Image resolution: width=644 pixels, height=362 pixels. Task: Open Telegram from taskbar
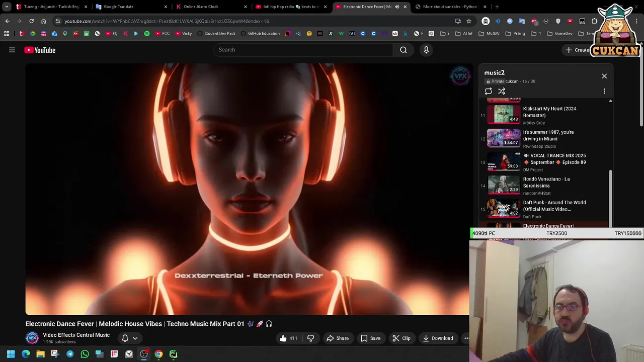[70, 354]
